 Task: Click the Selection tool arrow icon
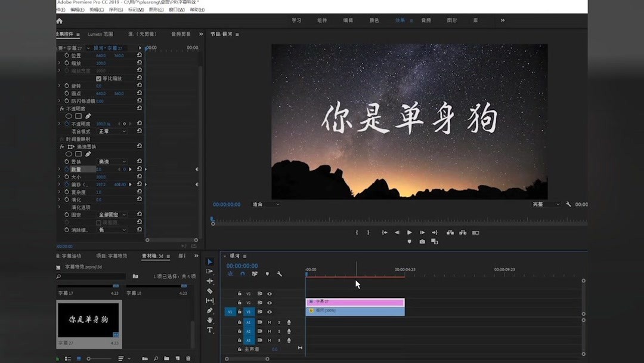210,263
